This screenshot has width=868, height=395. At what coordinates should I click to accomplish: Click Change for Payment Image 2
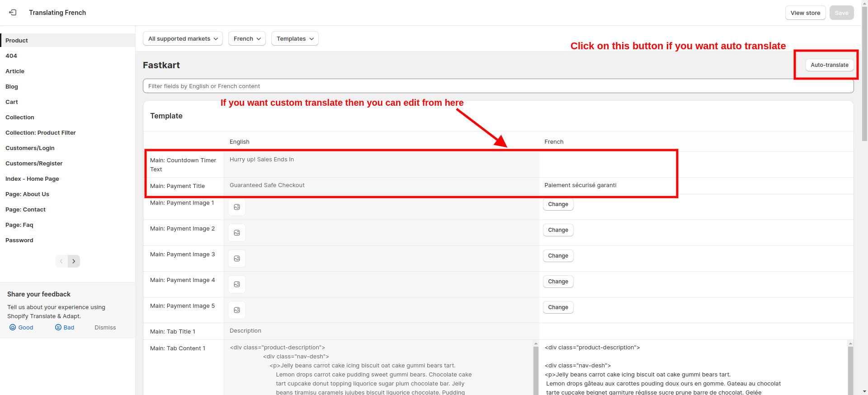click(x=558, y=230)
